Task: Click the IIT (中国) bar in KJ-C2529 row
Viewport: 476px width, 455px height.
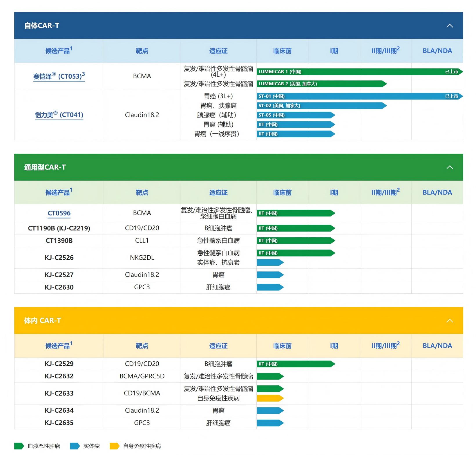Action: coord(296,364)
